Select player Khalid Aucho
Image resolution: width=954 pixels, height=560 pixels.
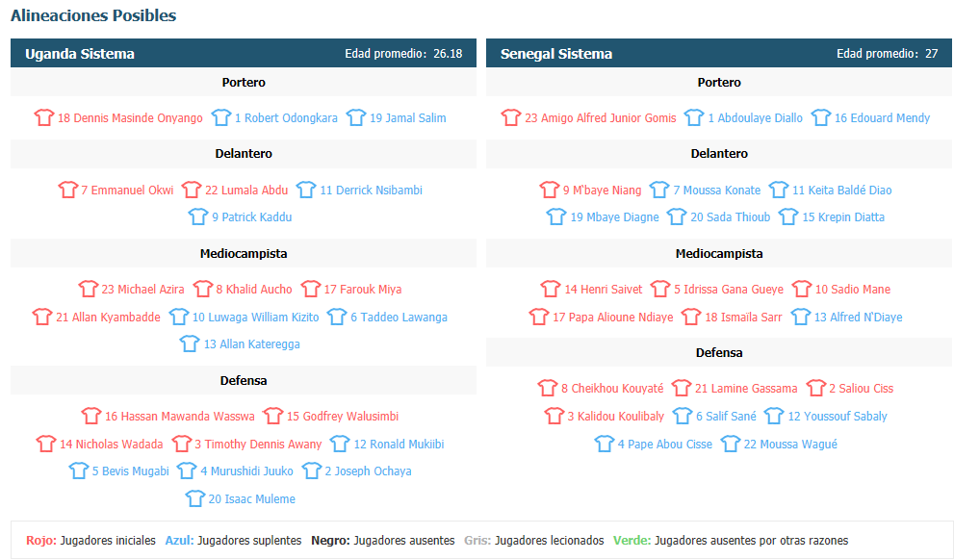coord(254,290)
